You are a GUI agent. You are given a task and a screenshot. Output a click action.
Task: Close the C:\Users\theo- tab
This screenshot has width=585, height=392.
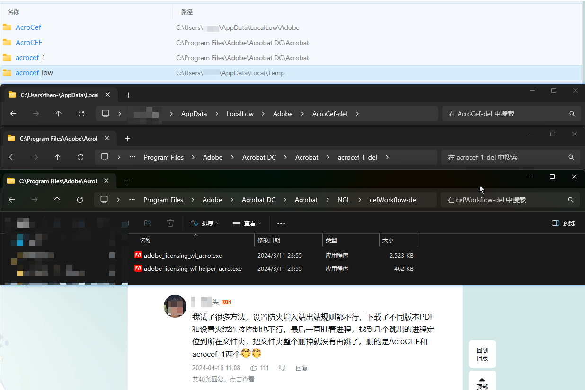point(107,95)
